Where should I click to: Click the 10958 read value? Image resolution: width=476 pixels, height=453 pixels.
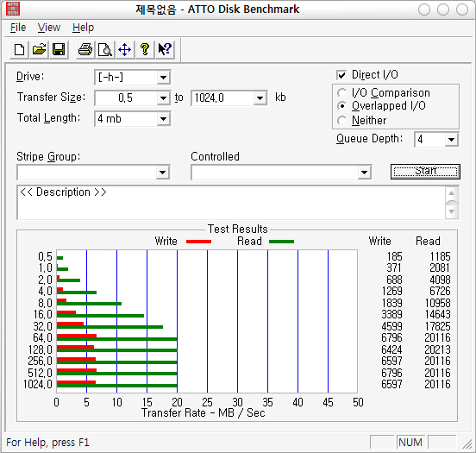point(437,303)
